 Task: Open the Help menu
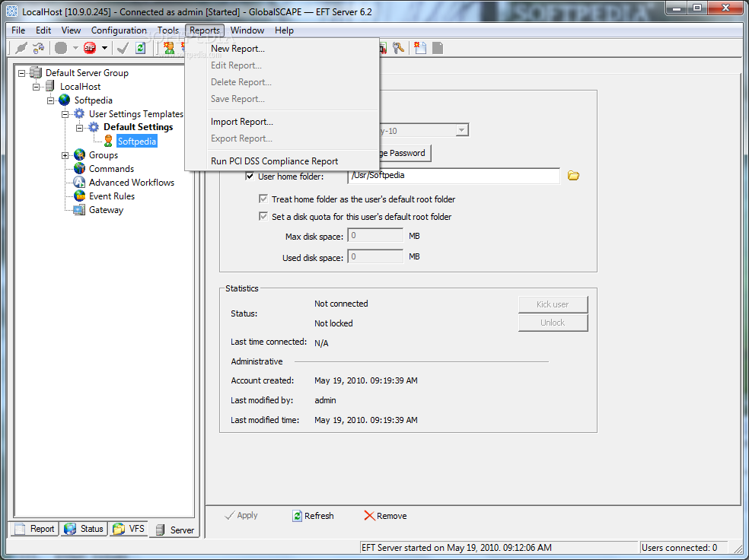pyautogui.click(x=284, y=30)
